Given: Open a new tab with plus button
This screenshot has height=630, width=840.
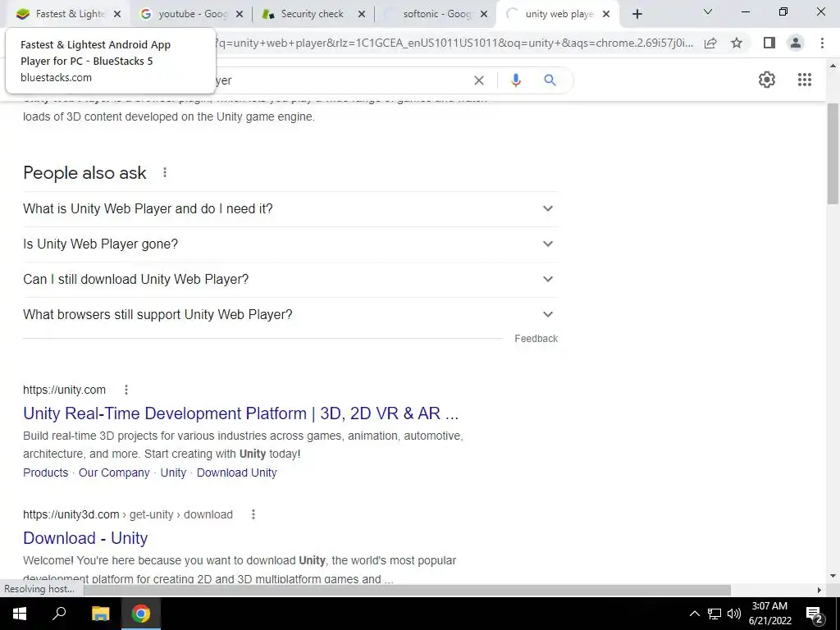Looking at the screenshot, I should [x=637, y=14].
